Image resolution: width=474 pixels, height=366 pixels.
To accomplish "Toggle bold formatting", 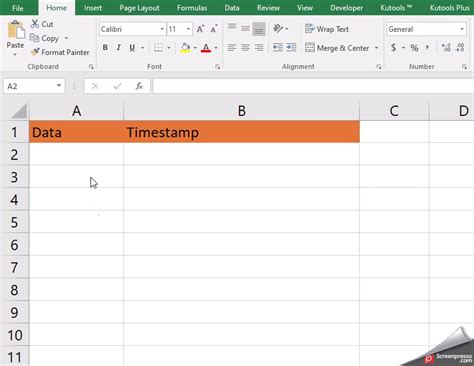I will click(x=105, y=48).
